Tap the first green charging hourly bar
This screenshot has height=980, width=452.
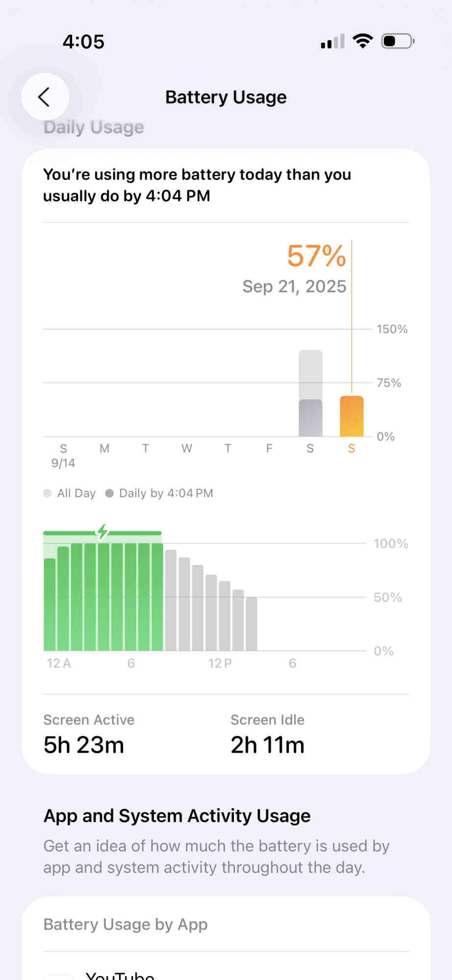tap(50, 605)
